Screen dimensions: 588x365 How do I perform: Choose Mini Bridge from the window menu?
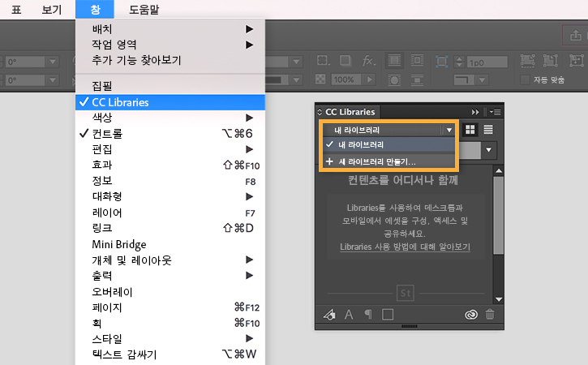tap(170, 244)
